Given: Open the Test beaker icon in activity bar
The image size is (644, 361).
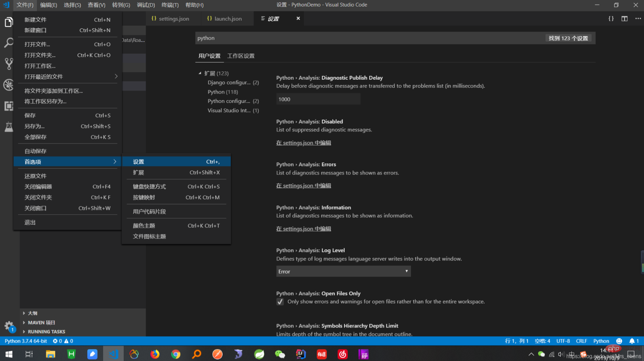Looking at the screenshot, I should [x=9, y=127].
